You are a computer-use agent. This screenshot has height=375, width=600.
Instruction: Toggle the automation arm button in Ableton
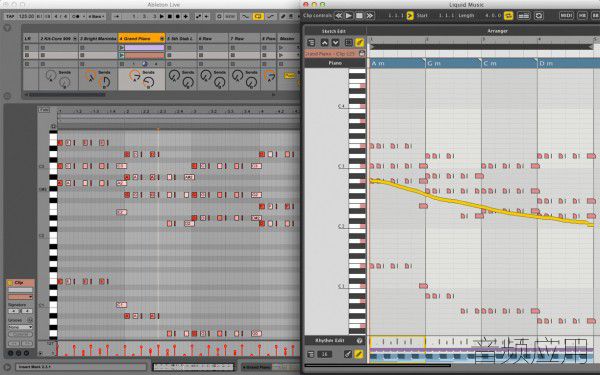coord(198,16)
